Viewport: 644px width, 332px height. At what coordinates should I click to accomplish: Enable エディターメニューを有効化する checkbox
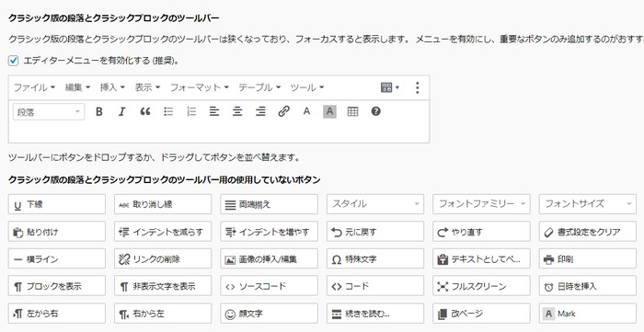tap(13, 61)
